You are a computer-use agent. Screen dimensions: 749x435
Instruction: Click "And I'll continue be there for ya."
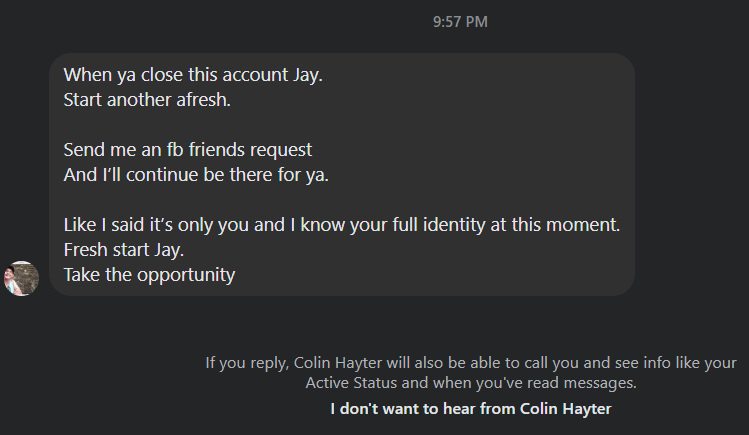point(195,175)
